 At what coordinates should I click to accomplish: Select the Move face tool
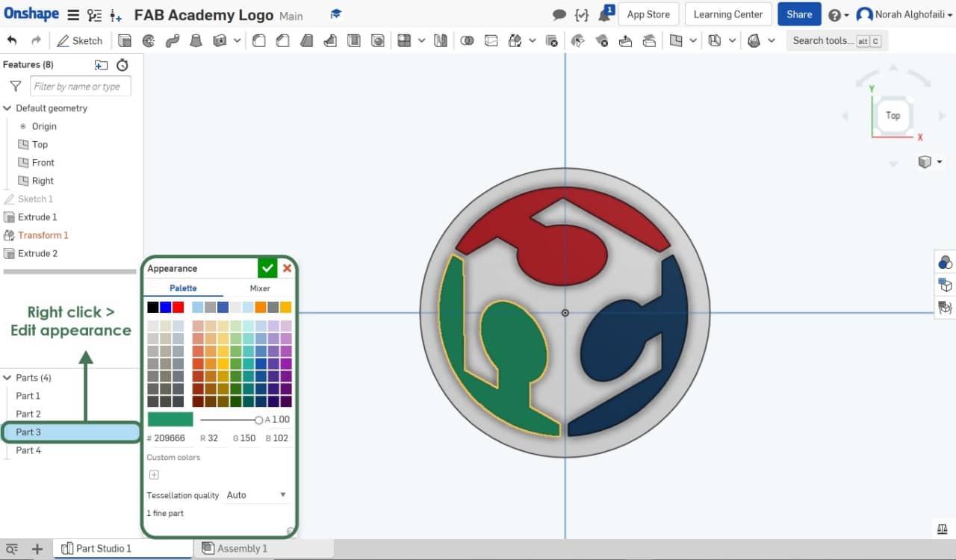tap(626, 40)
